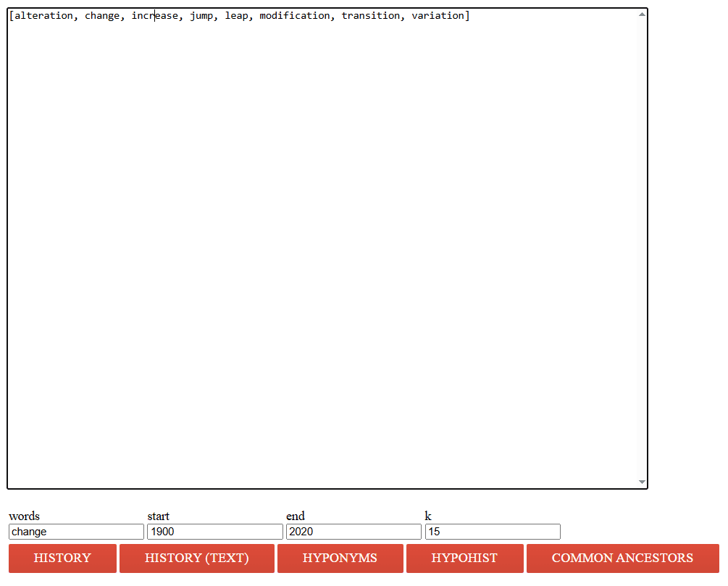728x586 pixels.
Task: Click the word 'change' in results list
Action: 102,16
